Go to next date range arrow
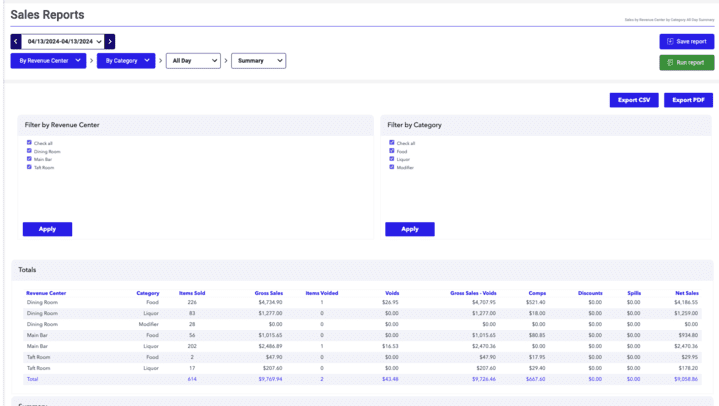This screenshot has height=406, width=719. pyautogui.click(x=110, y=41)
